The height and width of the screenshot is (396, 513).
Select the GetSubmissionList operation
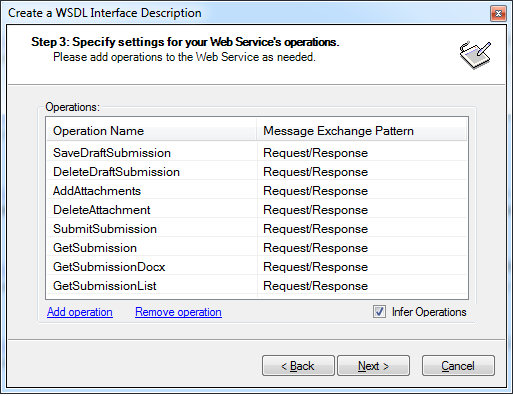pos(105,286)
